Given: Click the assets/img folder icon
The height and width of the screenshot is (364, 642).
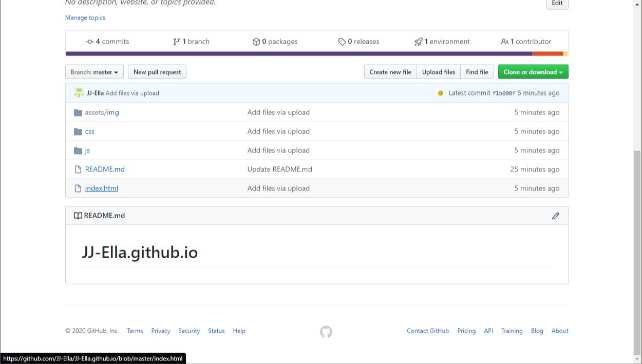Looking at the screenshot, I should (78, 112).
